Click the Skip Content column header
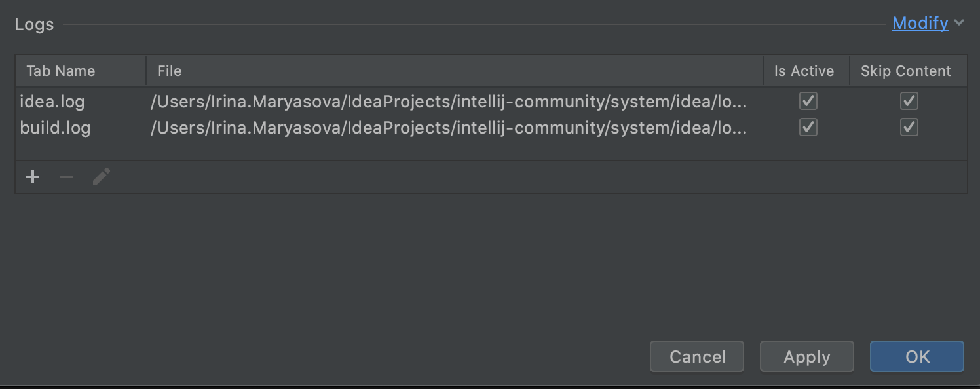This screenshot has width=980, height=389. pyautogui.click(x=908, y=71)
